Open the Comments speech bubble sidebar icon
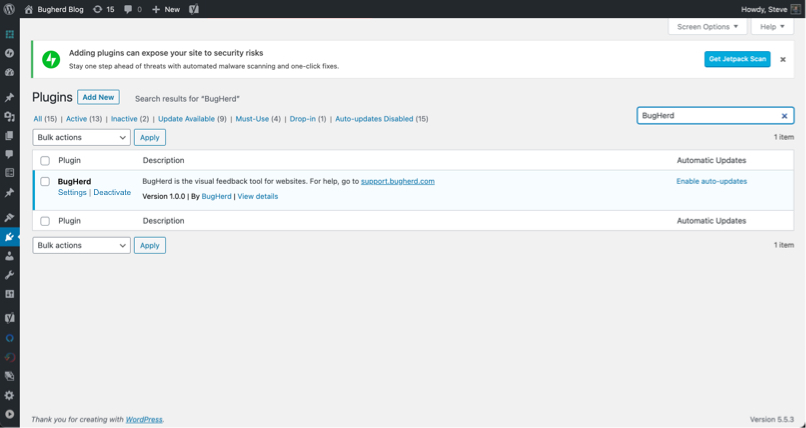Screen dimensions: 806x428 (x=9, y=155)
